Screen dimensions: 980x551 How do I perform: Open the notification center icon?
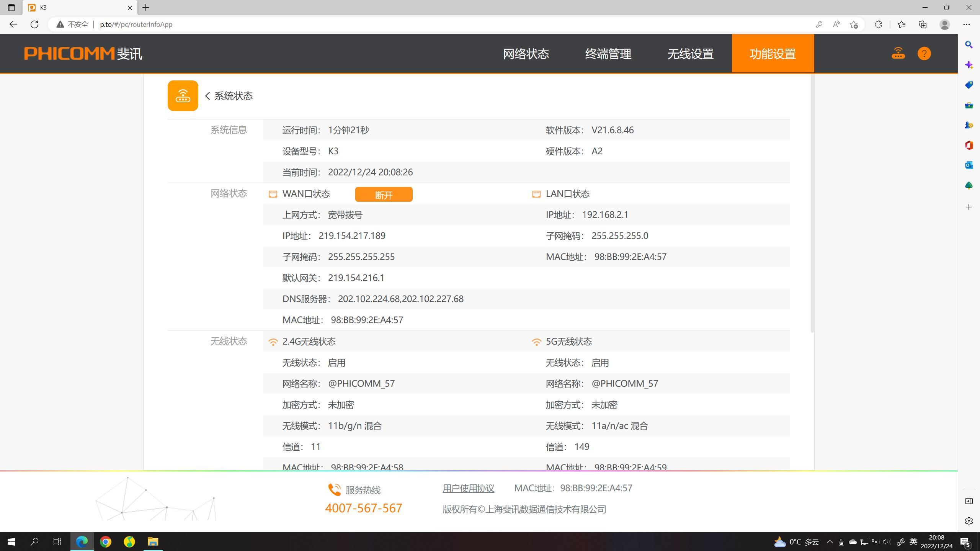tap(965, 542)
